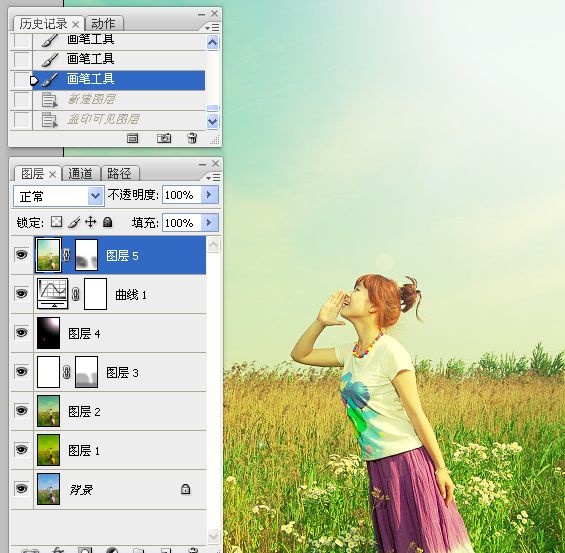Switch to the 动作 tab
Screen dimensions: 565x553
pyautogui.click(x=104, y=24)
